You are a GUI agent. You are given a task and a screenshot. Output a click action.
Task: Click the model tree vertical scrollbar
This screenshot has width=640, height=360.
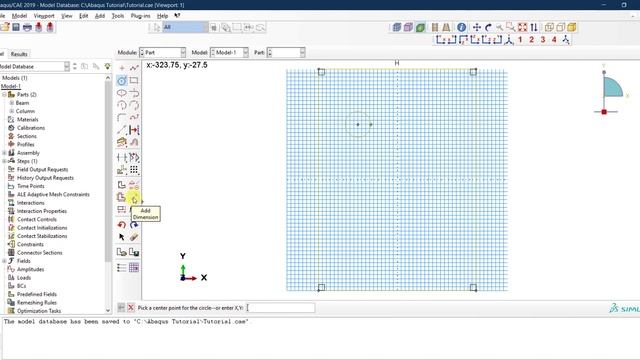coord(108,171)
